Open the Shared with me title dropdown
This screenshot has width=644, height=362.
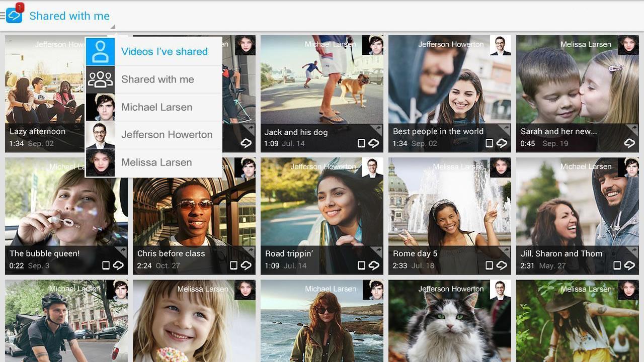(x=70, y=16)
